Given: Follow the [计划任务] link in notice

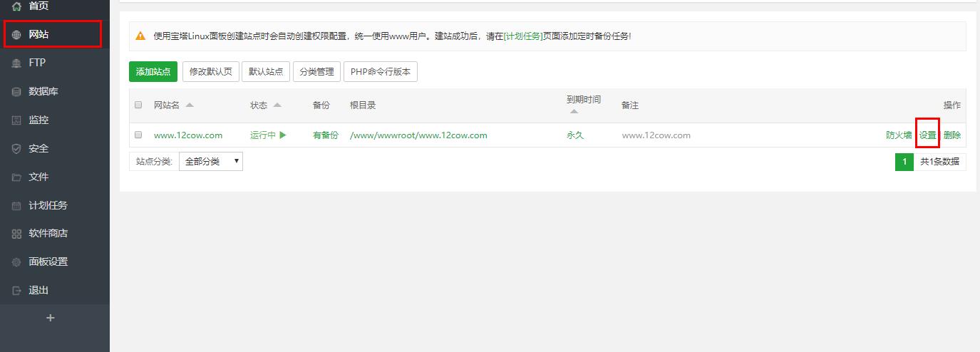Looking at the screenshot, I should point(523,36).
